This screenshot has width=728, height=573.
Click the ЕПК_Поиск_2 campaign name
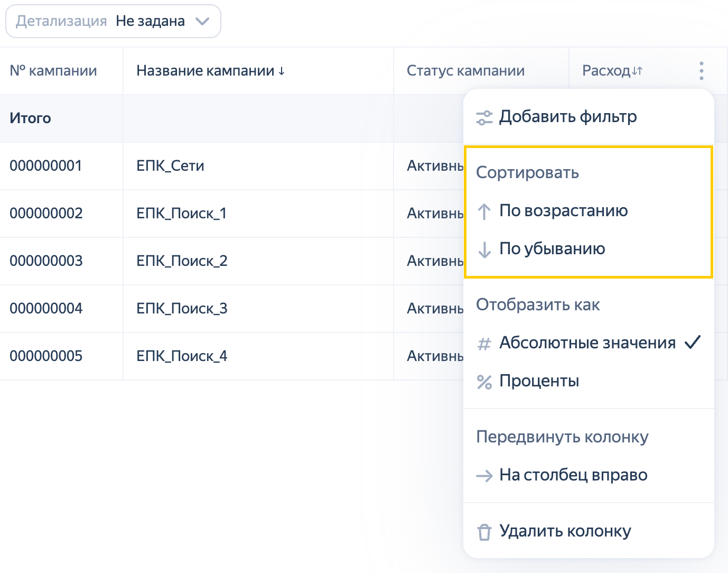[x=182, y=261]
